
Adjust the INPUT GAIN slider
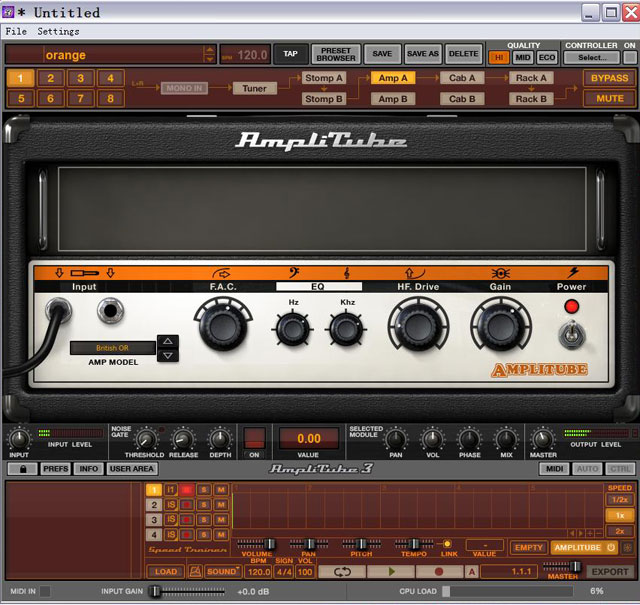click(187, 591)
